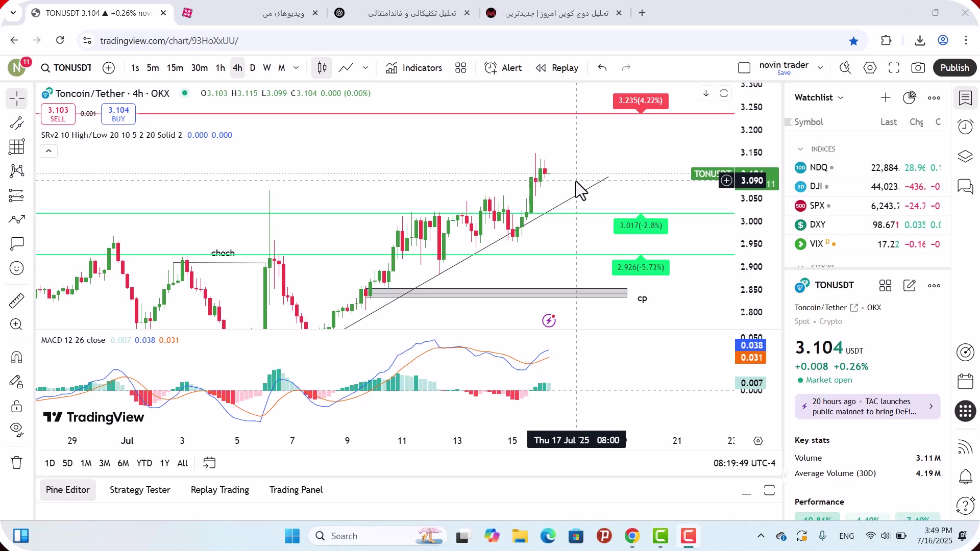Undo the last chart action

coord(602,68)
